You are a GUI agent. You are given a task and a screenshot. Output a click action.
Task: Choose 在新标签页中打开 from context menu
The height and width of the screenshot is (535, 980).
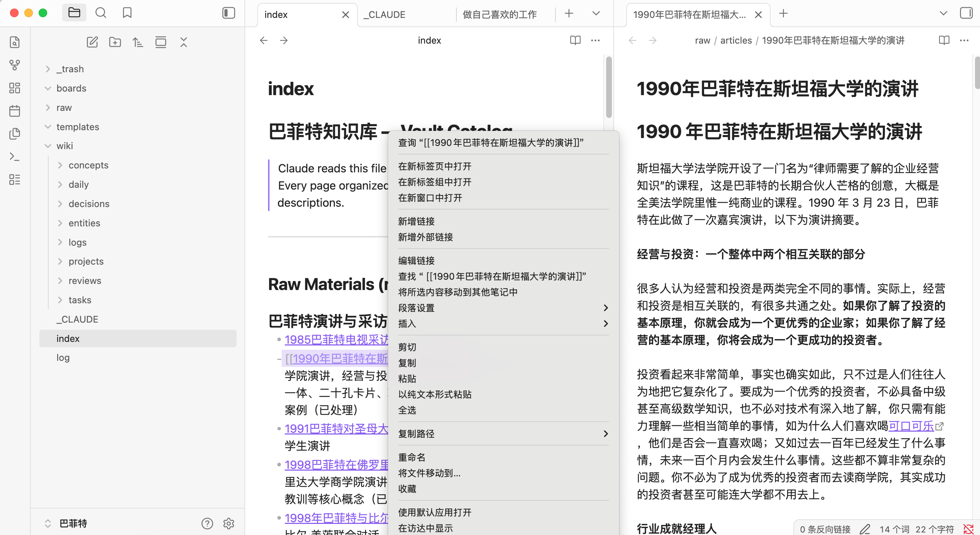tap(503, 166)
